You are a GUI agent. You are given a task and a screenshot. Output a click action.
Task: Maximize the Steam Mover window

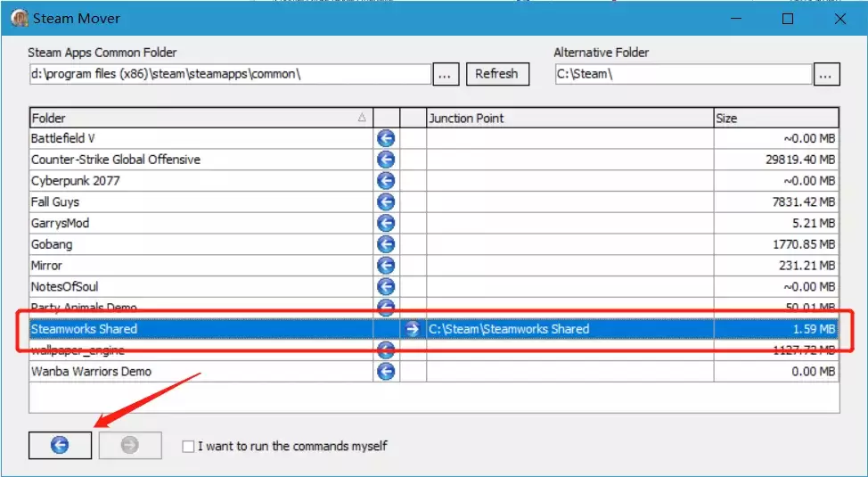(788, 19)
